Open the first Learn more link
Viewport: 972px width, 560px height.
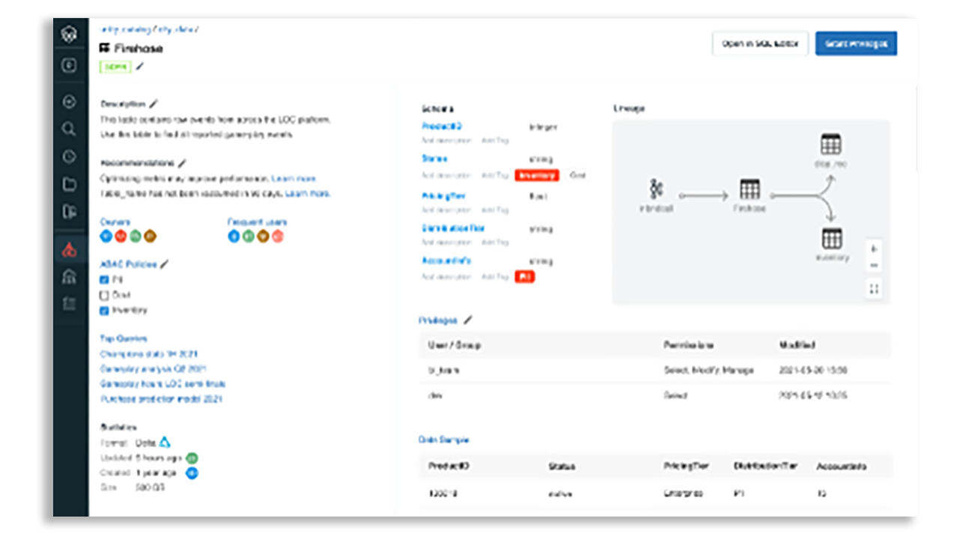294,178
